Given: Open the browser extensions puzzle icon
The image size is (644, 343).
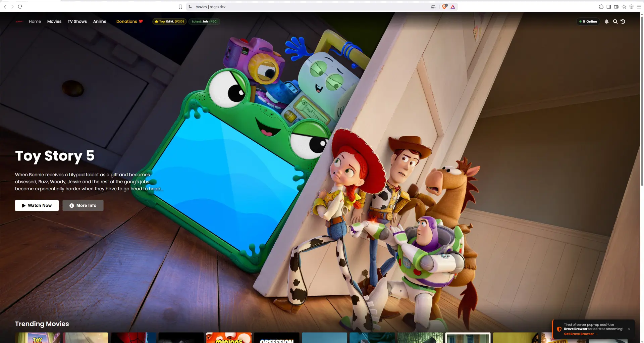Looking at the screenshot, I should [601, 7].
